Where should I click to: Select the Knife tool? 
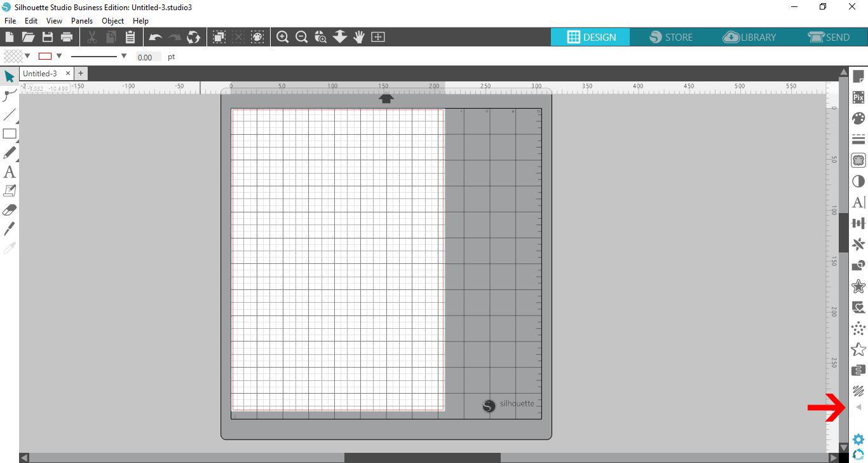10,229
